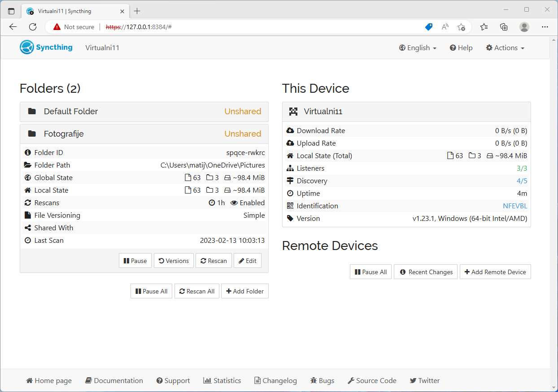Pause all remote devices
The width and height of the screenshot is (558, 392).
(371, 272)
